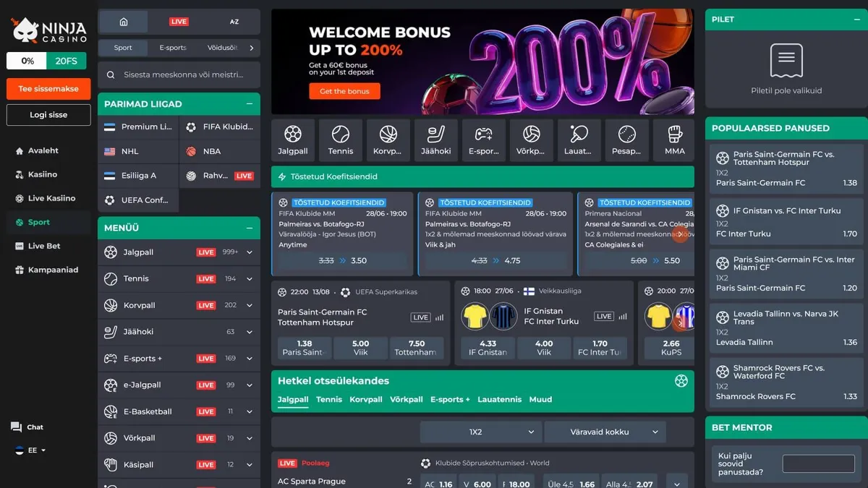868x488 pixels.
Task: Select the MMA glove icon tile
Action: 674,140
